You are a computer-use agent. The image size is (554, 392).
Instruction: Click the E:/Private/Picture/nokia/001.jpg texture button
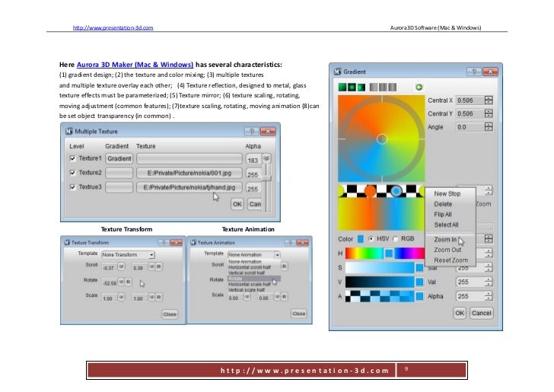click(x=189, y=173)
